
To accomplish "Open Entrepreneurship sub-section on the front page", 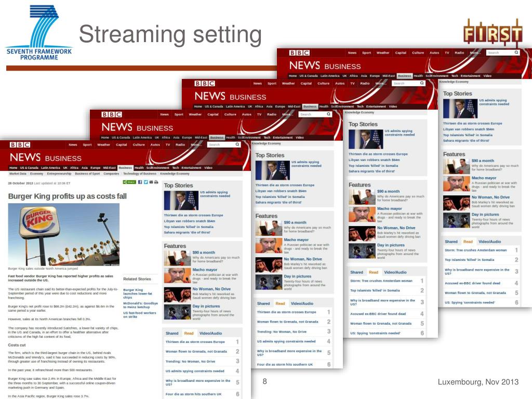I will click(59, 174).
